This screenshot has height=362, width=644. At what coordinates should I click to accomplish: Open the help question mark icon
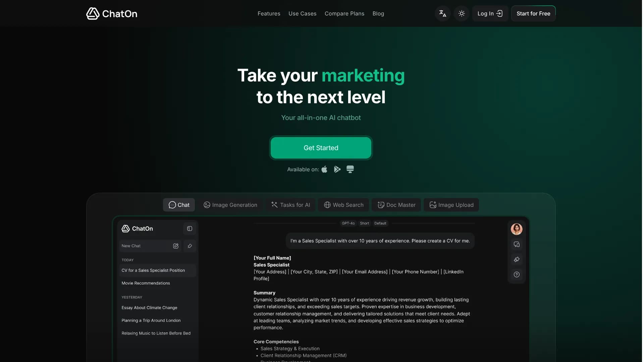[517, 275]
